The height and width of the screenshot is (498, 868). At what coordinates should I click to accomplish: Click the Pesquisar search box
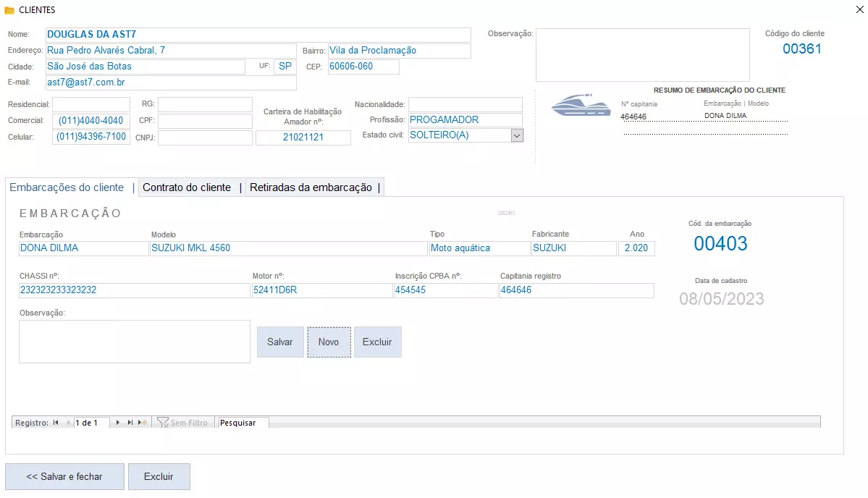pyautogui.click(x=243, y=423)
